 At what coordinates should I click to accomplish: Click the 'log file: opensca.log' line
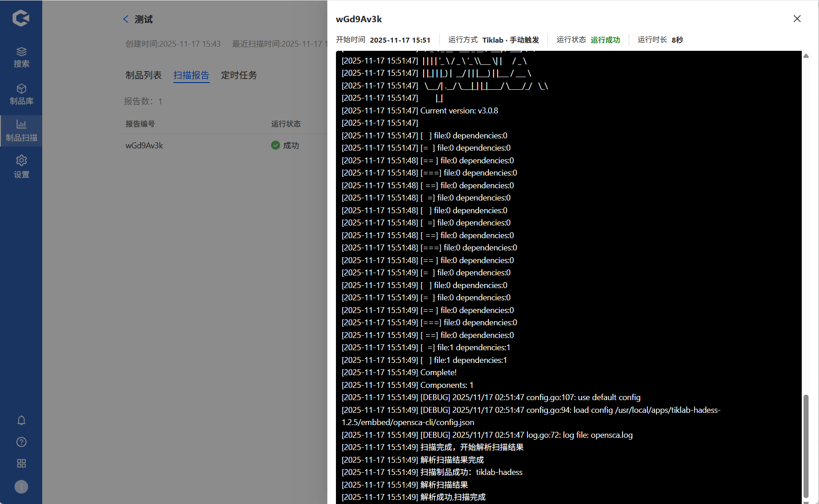[x=487, y=435]
